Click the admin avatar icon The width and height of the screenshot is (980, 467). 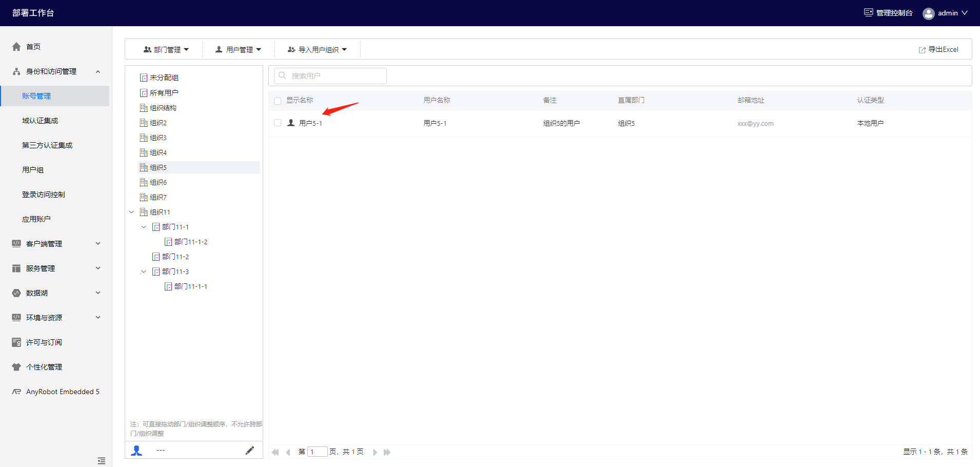click(x=928, y=13)
